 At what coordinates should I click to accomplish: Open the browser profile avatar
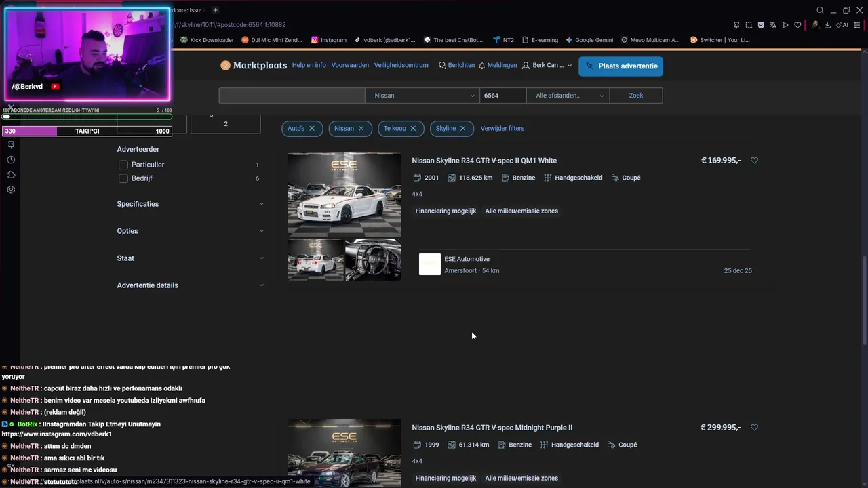(x=815, y=25)
